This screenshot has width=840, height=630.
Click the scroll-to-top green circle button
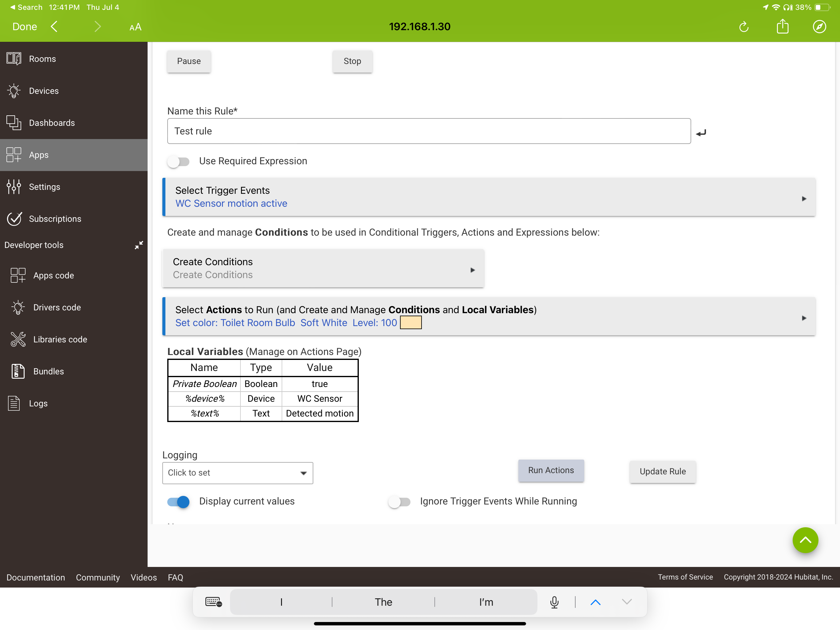point(805,540)
